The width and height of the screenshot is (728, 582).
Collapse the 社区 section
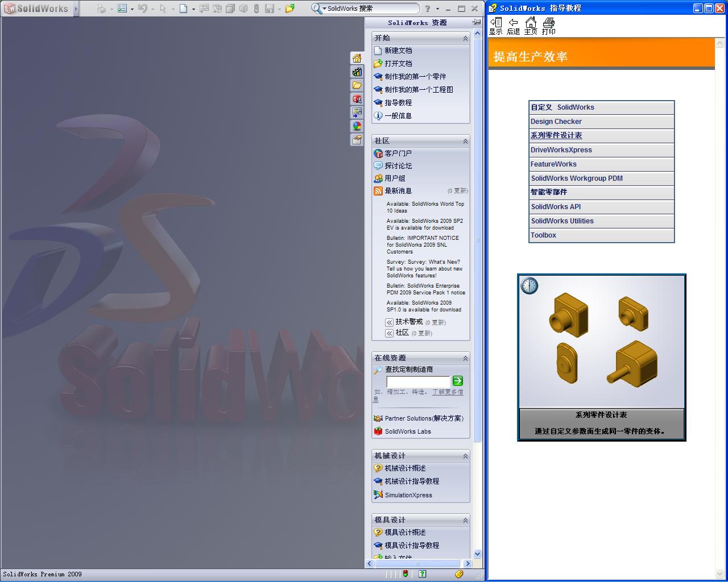tap(465, 141)
